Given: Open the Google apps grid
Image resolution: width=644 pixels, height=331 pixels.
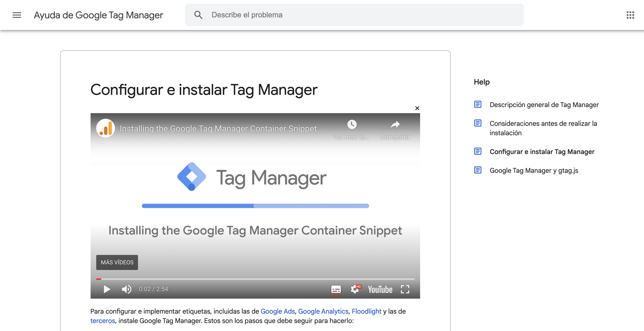Looking at the screenshot, I should (x=630, y=15).
